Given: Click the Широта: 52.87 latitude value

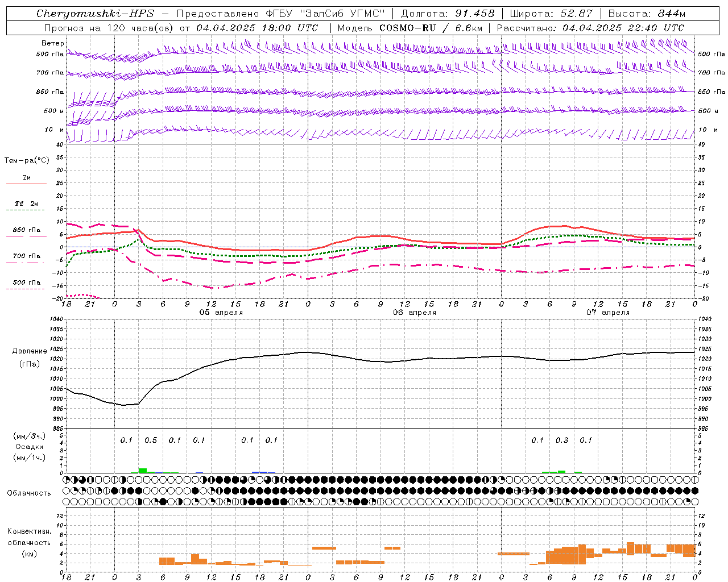Looking at the screenshot, I should 551,14.
